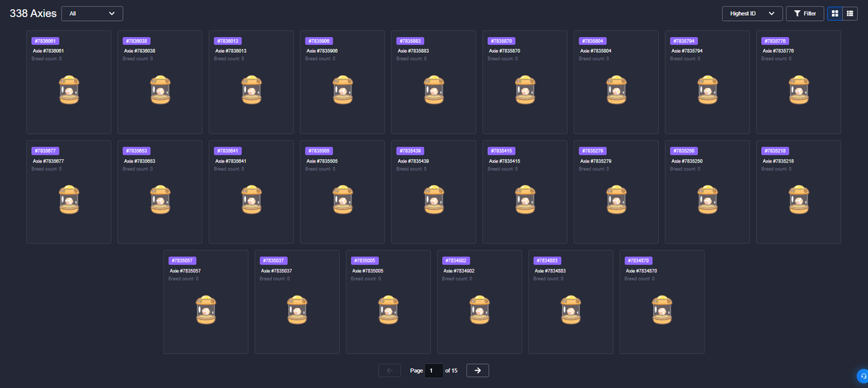Go to the next page arrow

click(477, 370)
